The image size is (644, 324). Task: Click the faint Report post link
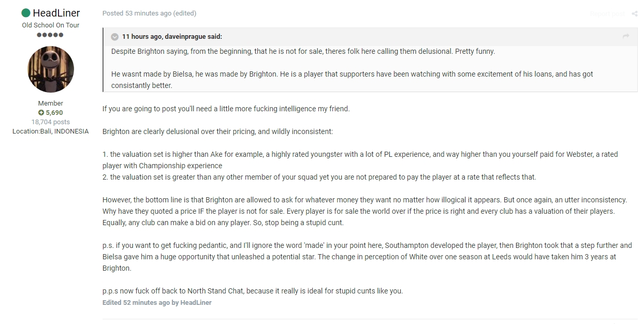click(x=607, y=14)
